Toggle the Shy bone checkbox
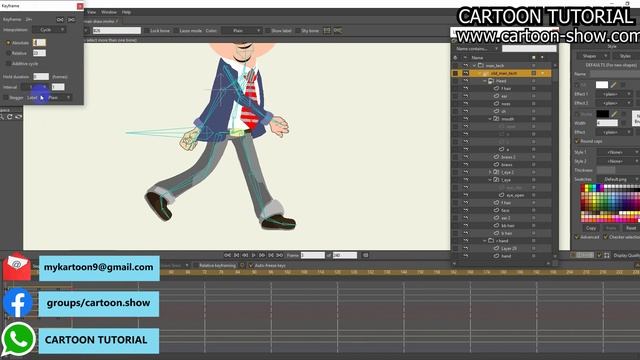Viewport: 640px width, 360px height. (298, 31)
